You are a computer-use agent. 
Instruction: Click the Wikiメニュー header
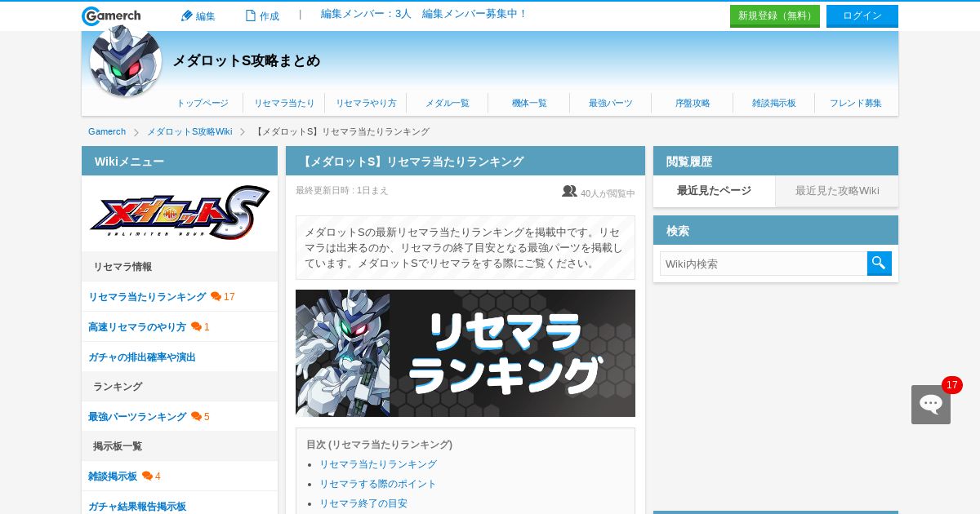click(x=180, y=161)
